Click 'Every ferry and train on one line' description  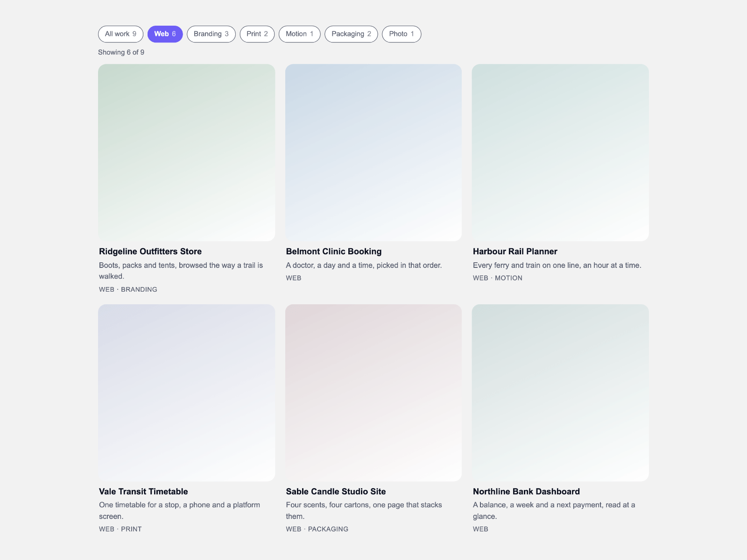click(x=557, y=265)
